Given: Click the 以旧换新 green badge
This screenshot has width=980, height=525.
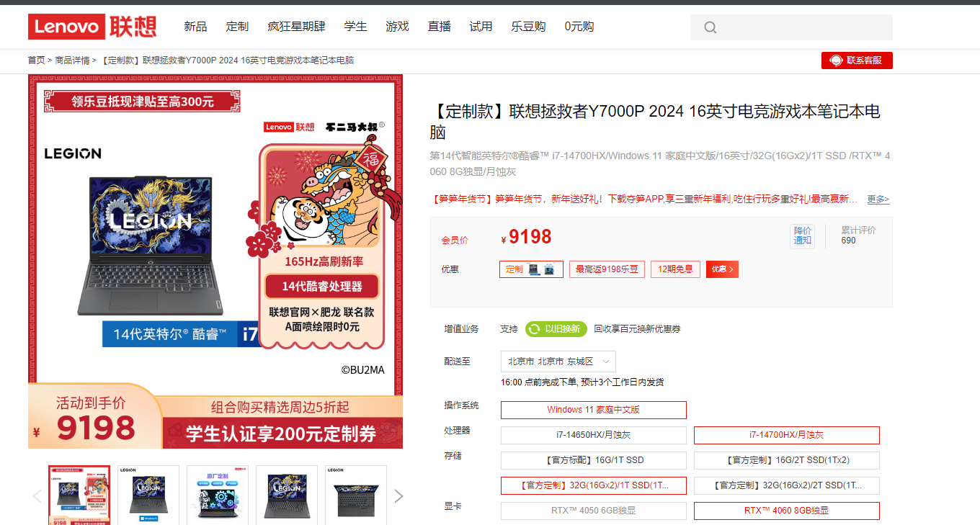Looking at the screenshot, I should tap(556, 329).
